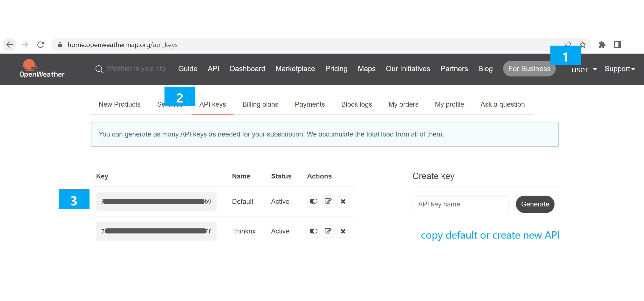
Task: Click the OpenWeather logo
Action: [41, 68]
